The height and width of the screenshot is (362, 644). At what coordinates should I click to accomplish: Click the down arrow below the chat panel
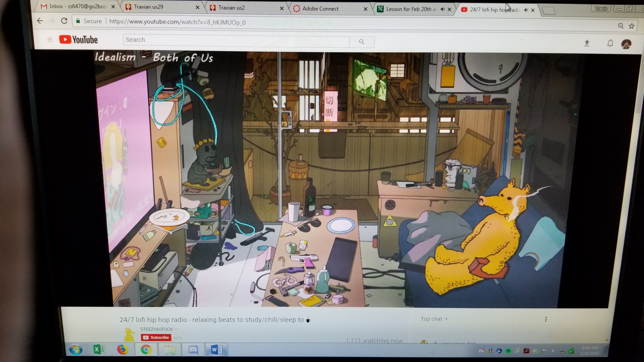607,340
